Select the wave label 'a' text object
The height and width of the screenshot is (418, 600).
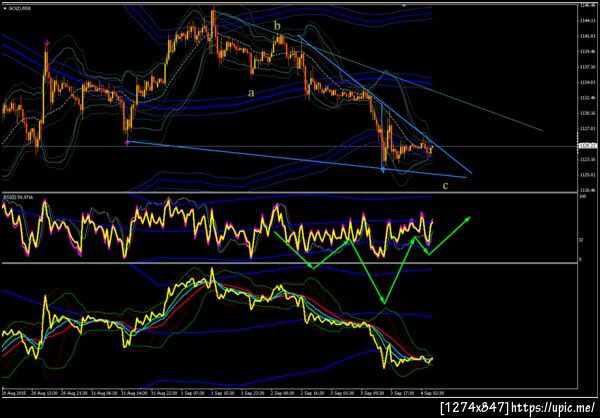(x=251, y=92)
